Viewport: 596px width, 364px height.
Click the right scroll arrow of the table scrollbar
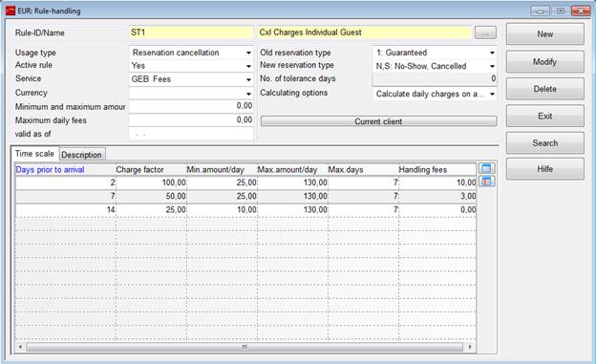click(x=470, y=347)
